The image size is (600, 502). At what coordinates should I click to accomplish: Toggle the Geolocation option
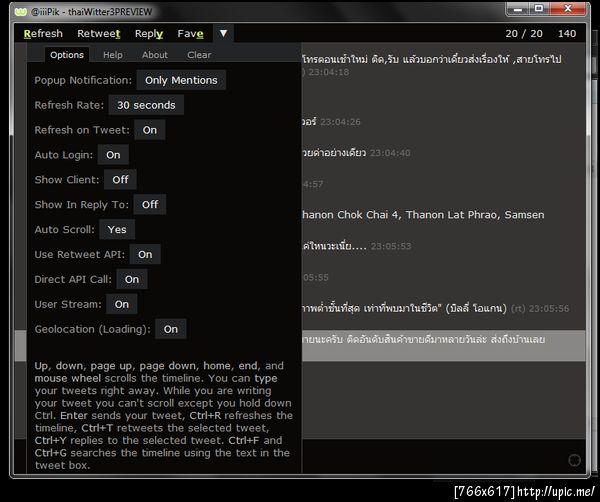point(171,329)
